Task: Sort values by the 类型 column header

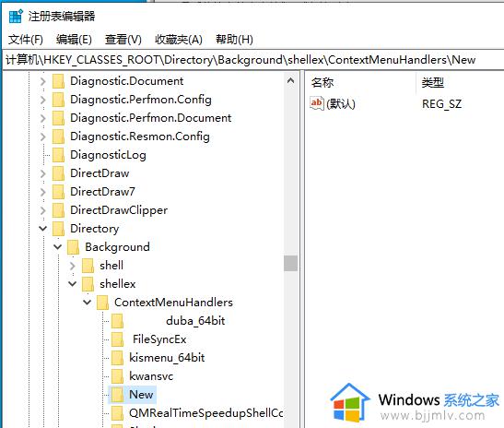Action: click(433, 83)
